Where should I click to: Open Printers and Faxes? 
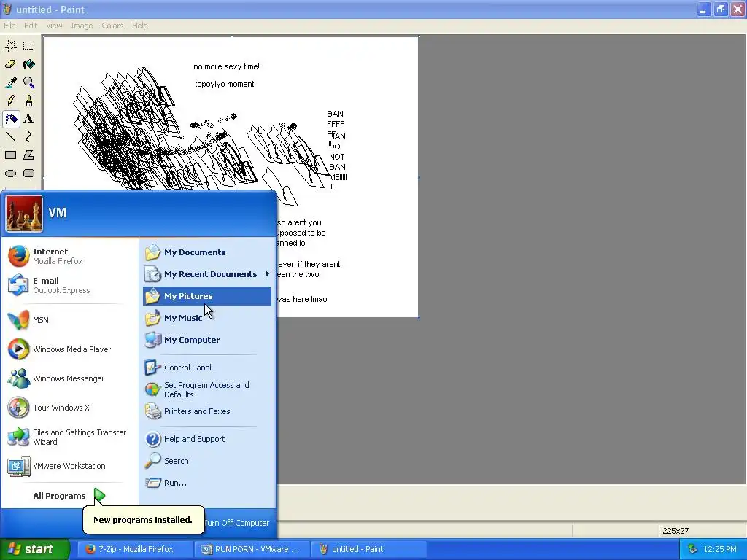click(x=206, y=411)
